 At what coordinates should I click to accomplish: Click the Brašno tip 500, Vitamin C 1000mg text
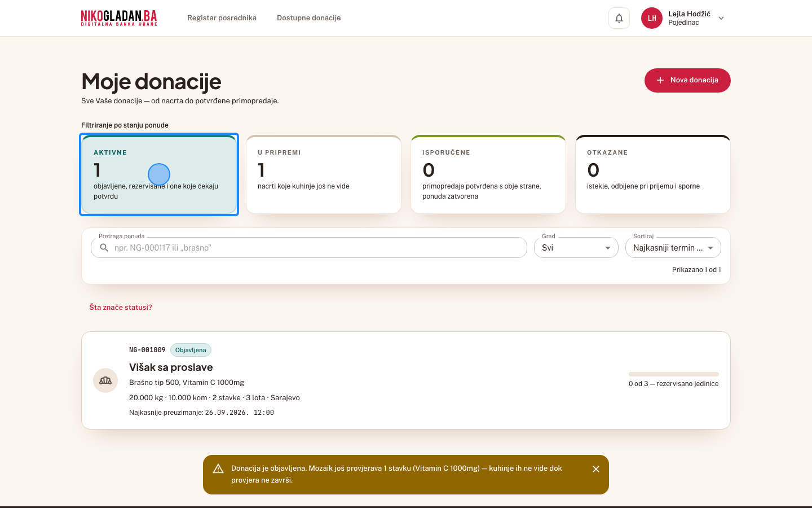[x=187, y=383]
